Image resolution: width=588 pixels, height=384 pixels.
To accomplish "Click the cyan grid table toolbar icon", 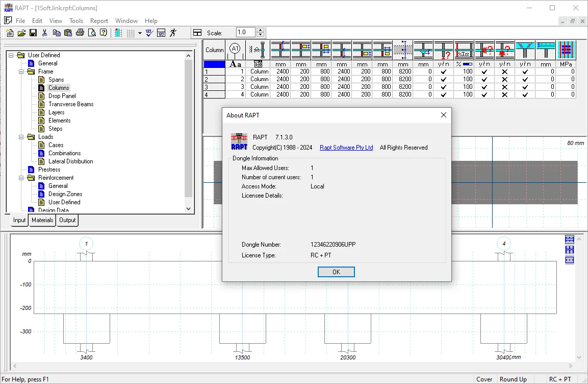I will [x=118, y=33].
